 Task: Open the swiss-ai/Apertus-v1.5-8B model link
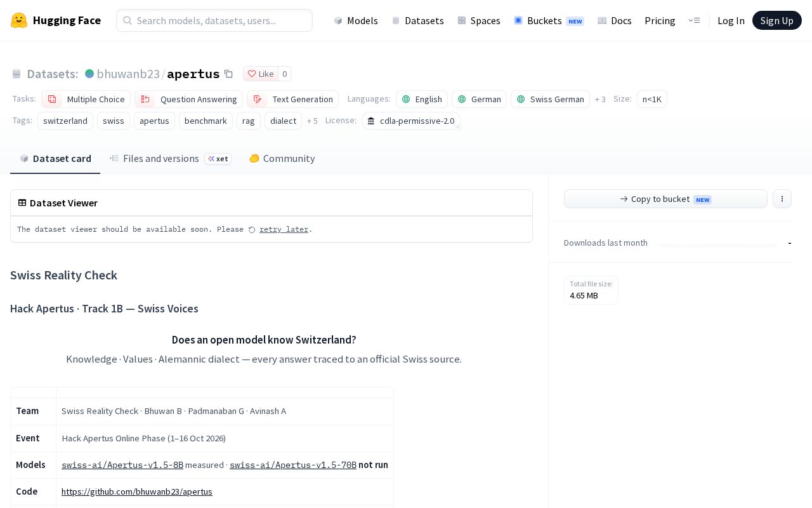[122, 465]
